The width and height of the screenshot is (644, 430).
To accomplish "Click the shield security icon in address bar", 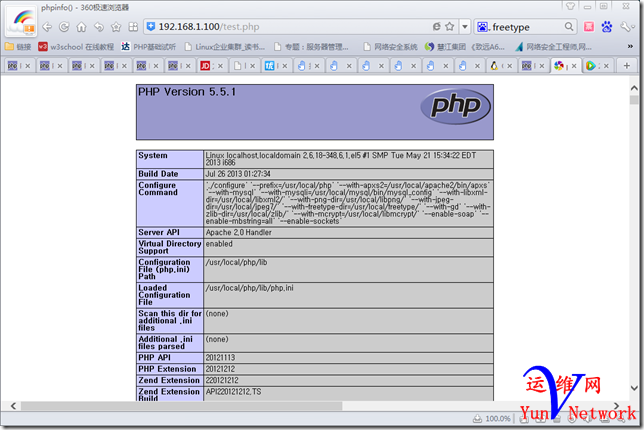I will point(151,27).
